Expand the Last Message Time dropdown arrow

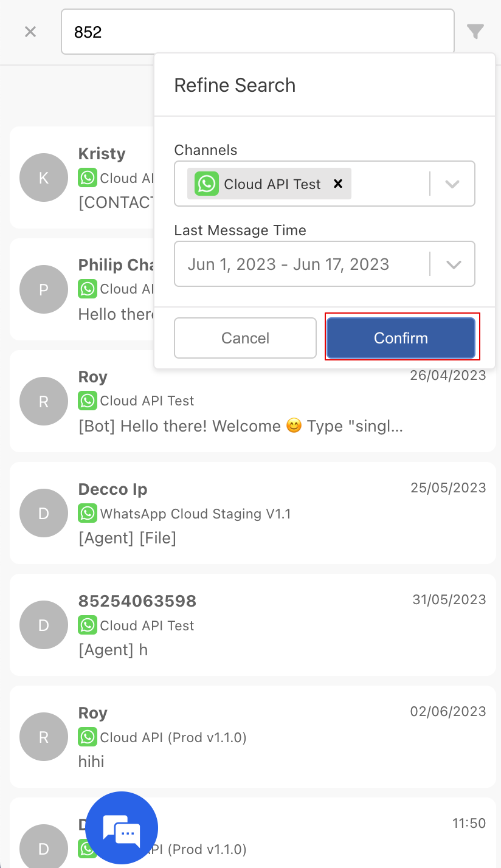click(x=452, y=264)
